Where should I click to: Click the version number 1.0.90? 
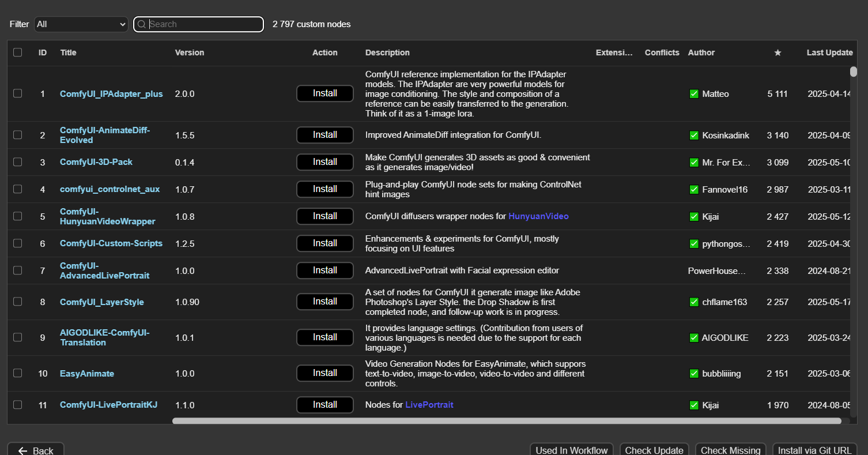(187, 302)
